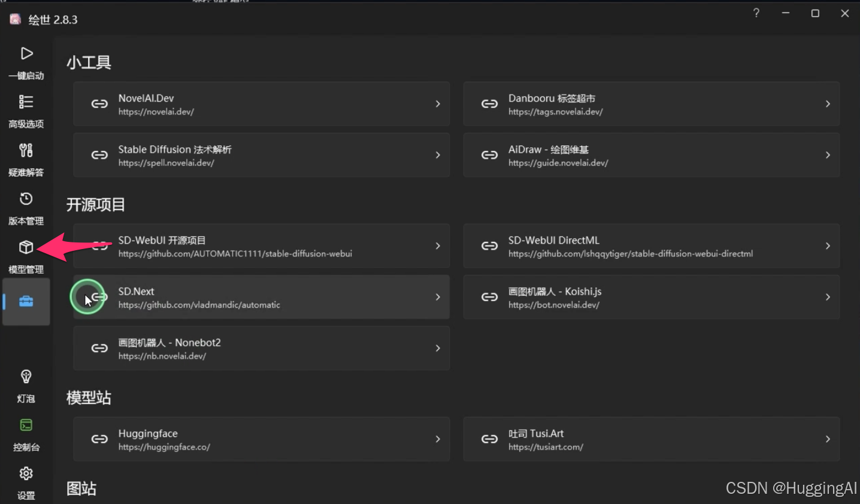Screen dimensions: 860x504
Task: Click the help question mark icon
Action: 756,13
